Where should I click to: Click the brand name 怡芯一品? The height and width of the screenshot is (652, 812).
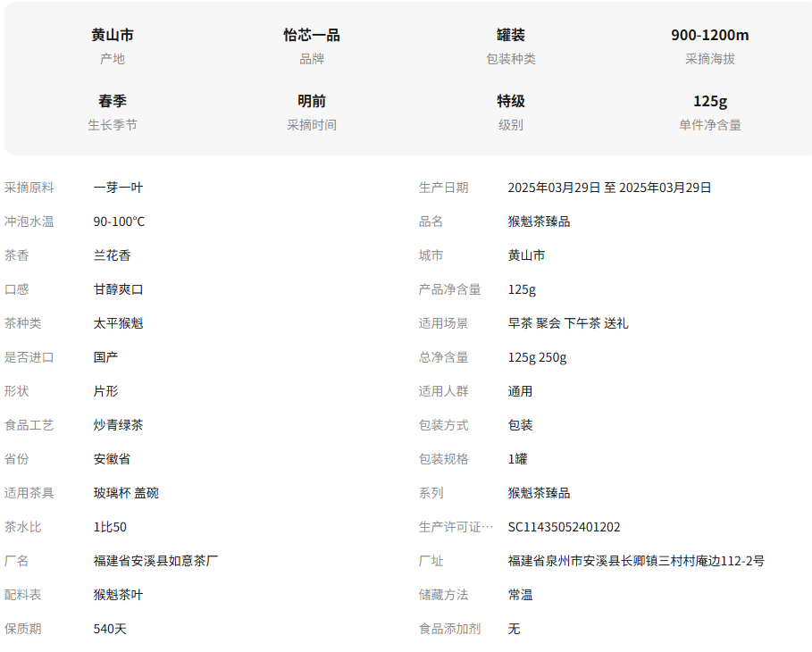coord(312,35)
